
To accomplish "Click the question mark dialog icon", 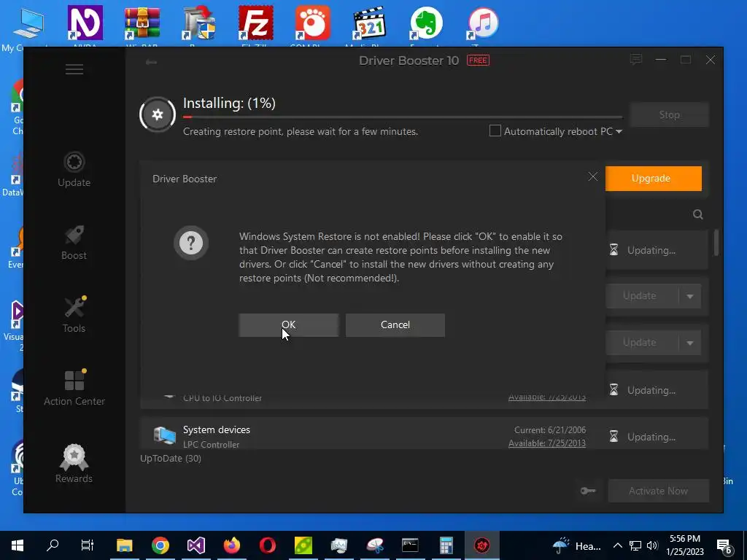I will [191, 243].
